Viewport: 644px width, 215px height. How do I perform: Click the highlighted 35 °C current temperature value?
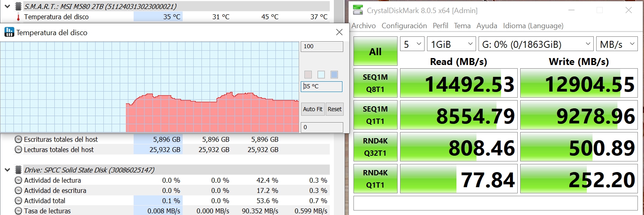[172, 17]
